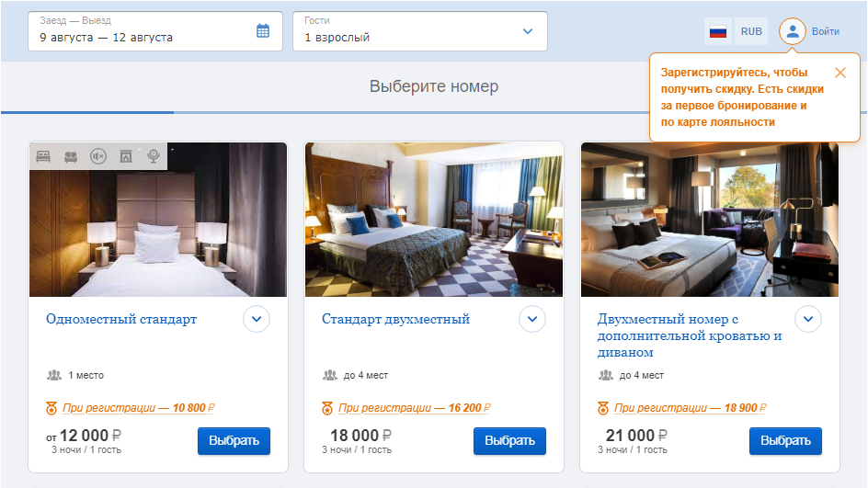Expand details for room with sofa bed
The height and width of the screenshot is (488, 868).
point(807,319)
